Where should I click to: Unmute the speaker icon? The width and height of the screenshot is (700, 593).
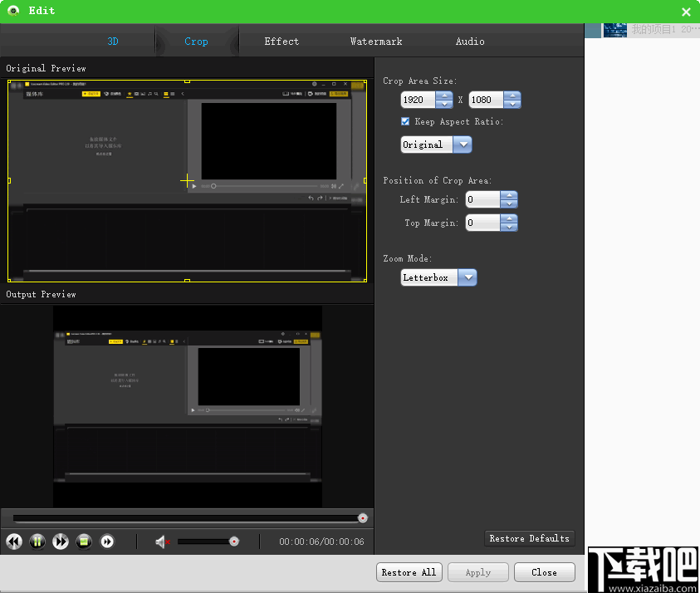163,542
